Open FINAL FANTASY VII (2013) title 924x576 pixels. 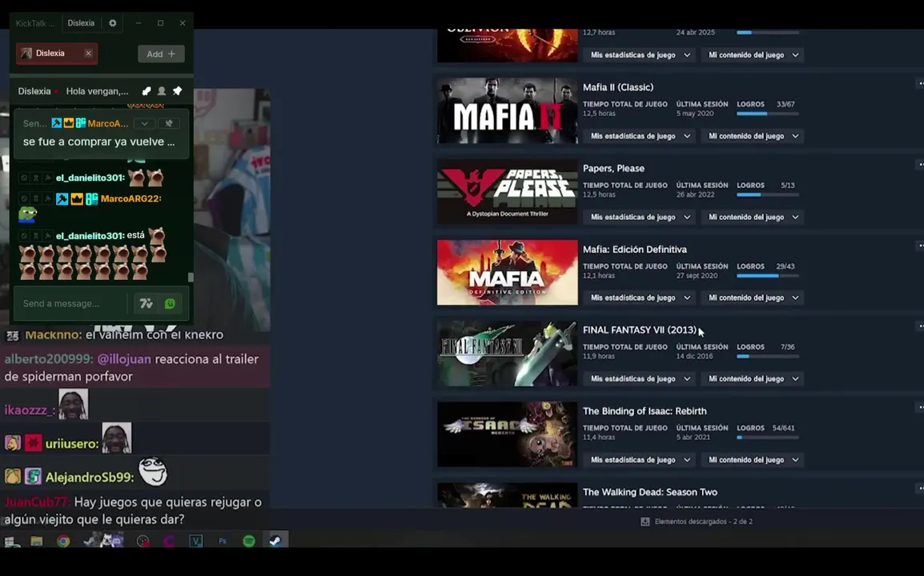(x=640, y=330)
